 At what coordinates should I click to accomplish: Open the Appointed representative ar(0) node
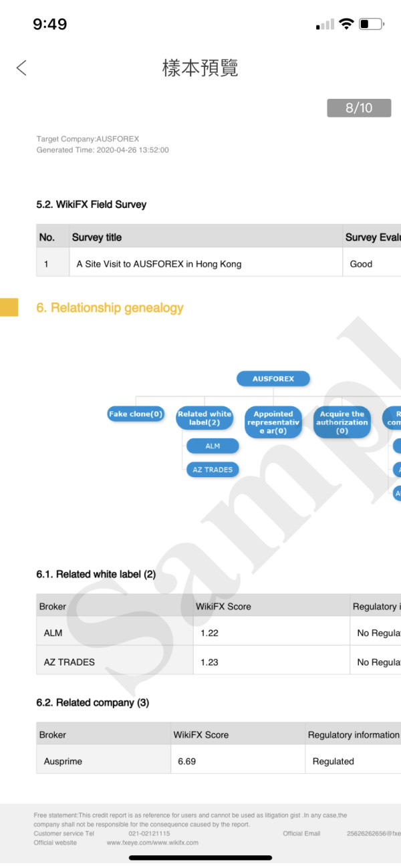point(273,422)
